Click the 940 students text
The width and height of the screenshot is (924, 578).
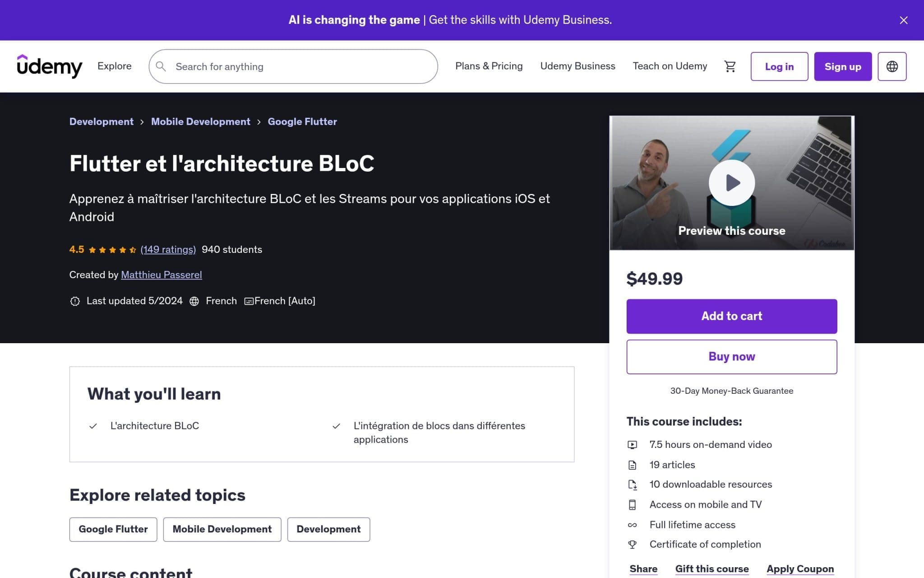(232, 249)
